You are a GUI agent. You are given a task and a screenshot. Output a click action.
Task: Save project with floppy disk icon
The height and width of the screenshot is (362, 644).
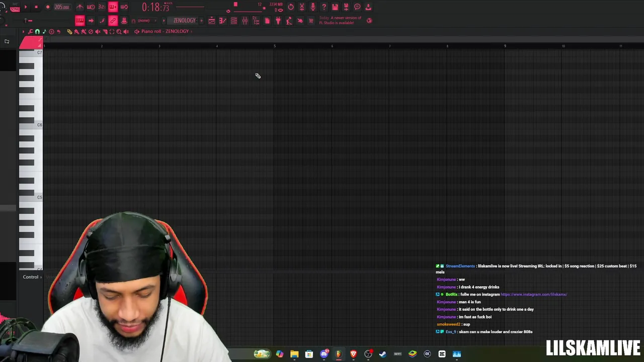(335, 7)
